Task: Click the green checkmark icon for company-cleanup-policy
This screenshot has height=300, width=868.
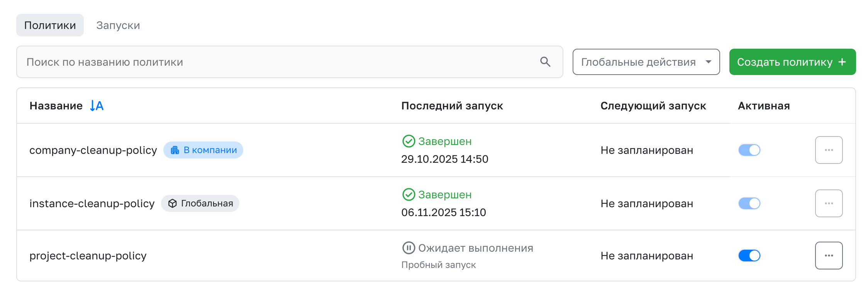Action: click(408, 141)
